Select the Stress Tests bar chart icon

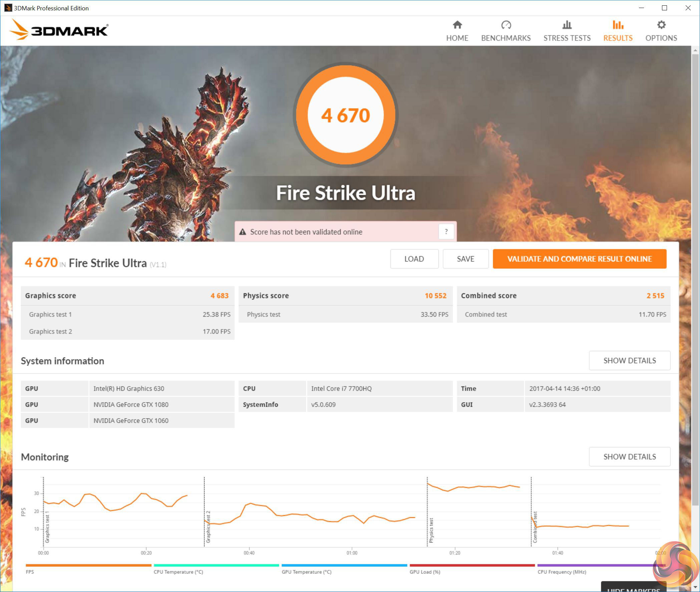(x=567, y=25)
